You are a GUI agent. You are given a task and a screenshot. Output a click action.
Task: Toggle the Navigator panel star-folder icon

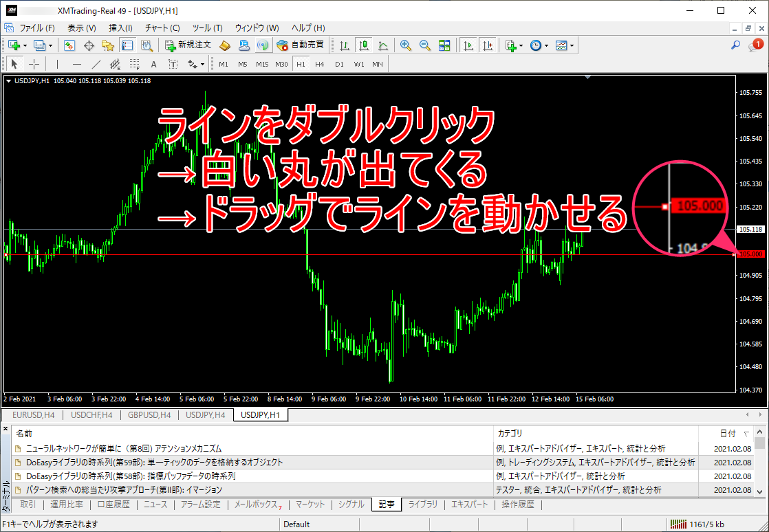[108, 45]
